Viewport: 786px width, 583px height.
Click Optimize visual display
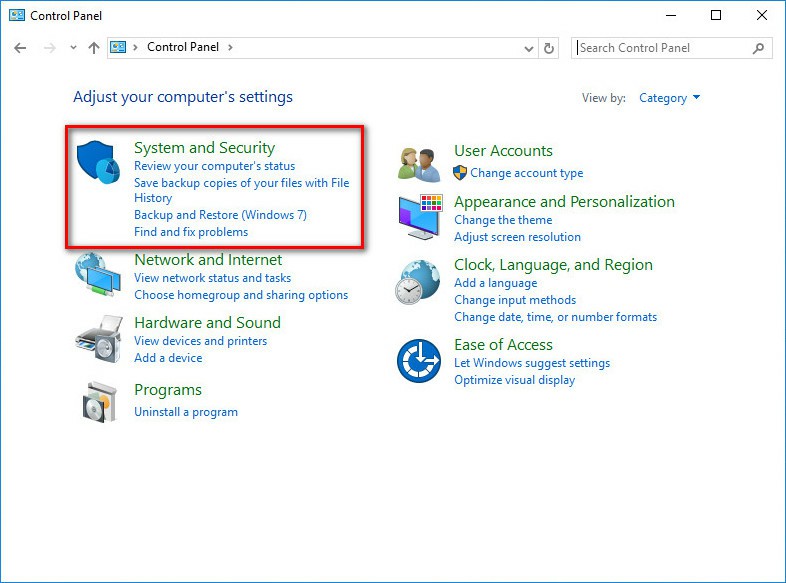click(514, 380)
